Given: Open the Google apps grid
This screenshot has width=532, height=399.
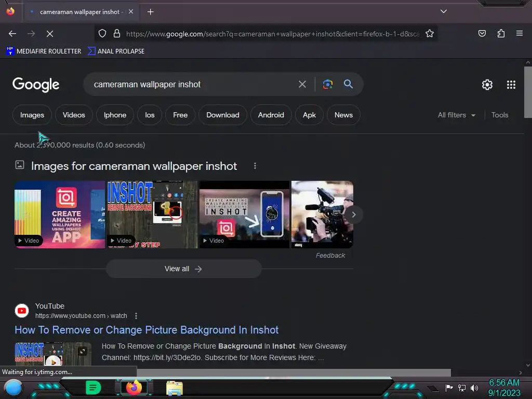Looking at the screenshot, I should coord(511,85).
